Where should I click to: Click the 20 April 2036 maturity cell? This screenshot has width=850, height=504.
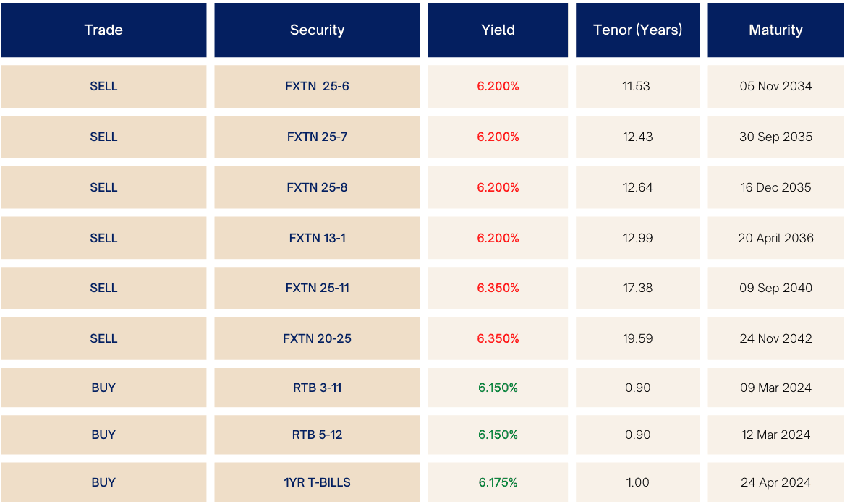775,238
